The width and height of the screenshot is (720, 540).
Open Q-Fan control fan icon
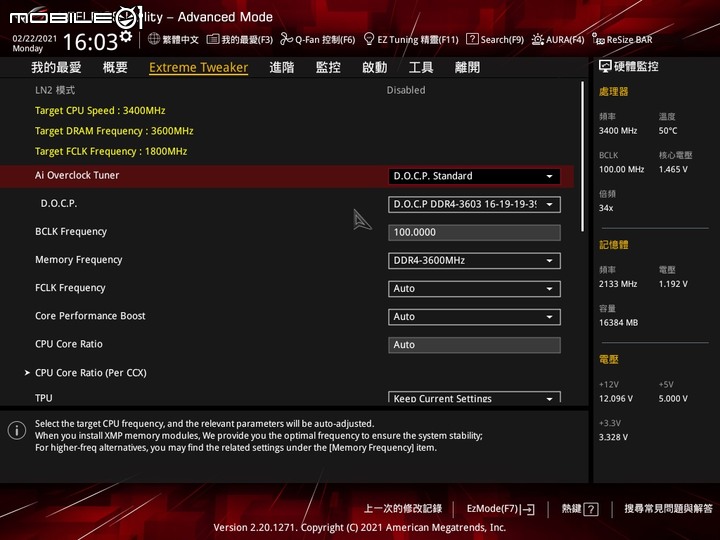(287, 39)
